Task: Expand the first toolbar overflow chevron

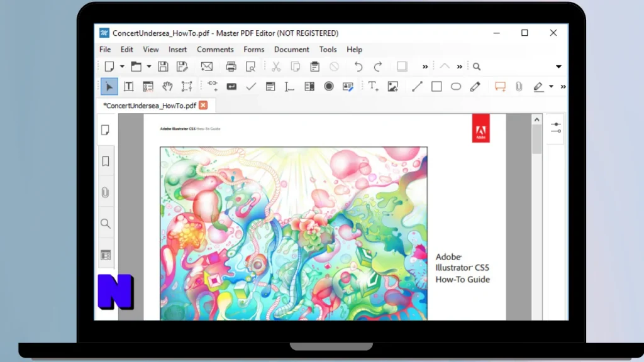Action: coord(425,67)
